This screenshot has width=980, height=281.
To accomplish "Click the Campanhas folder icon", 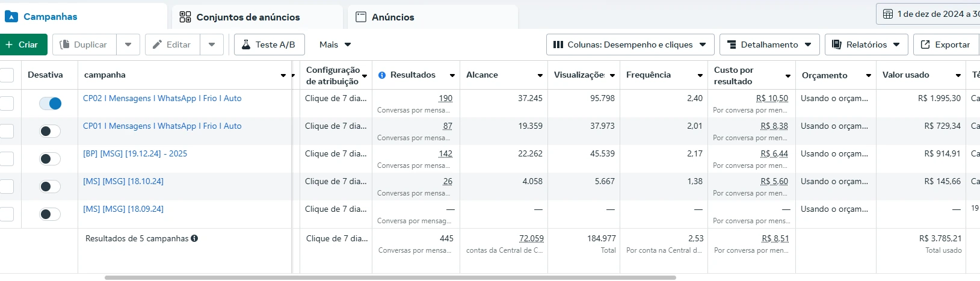I will point(11,17).
